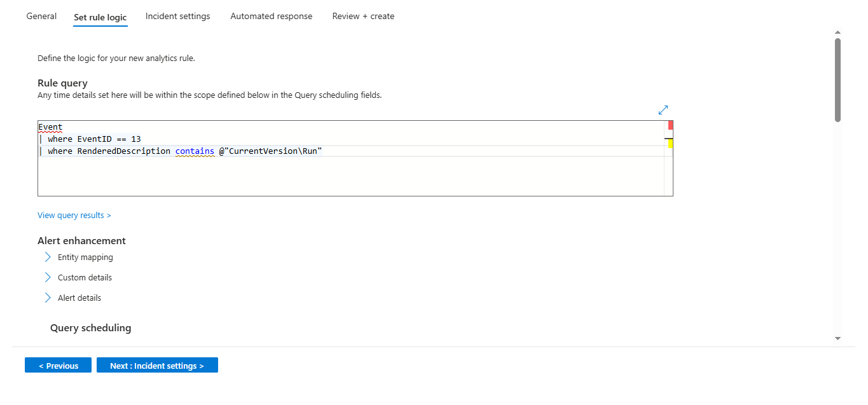Select the Set rule logic tab
This screenshot has width=868, height=405.
click(100, 17)
